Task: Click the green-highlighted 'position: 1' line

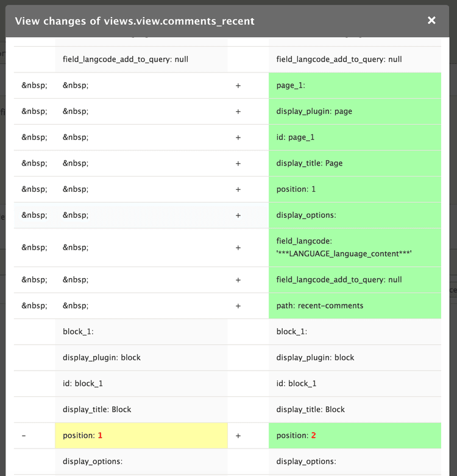Action: click(355, 189)
